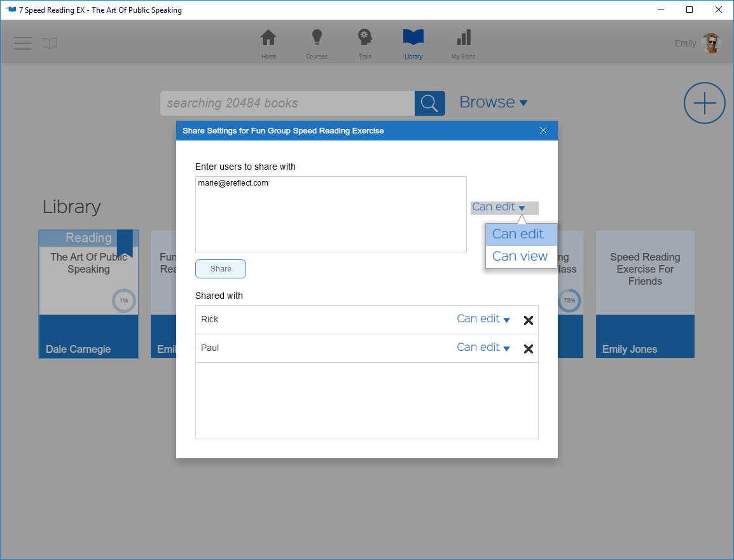Click the plus button to add content
Screen dimensions: 734x560
(x=704, y=103)
